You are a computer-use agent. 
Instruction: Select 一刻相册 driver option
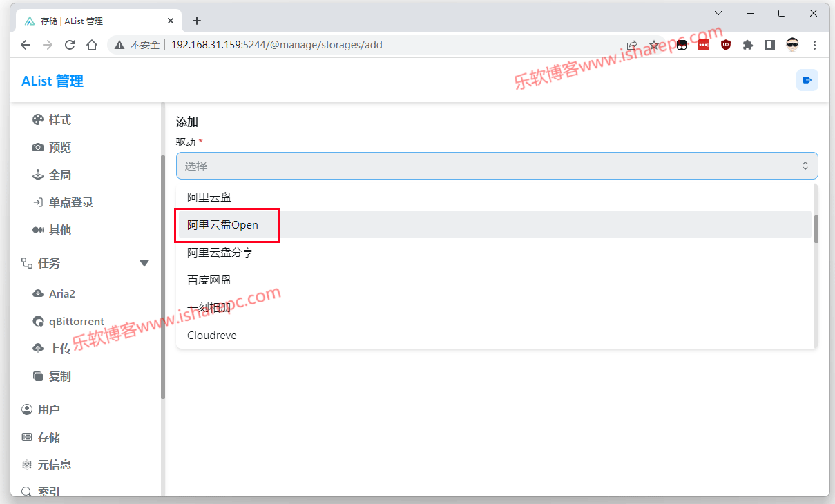494,308
